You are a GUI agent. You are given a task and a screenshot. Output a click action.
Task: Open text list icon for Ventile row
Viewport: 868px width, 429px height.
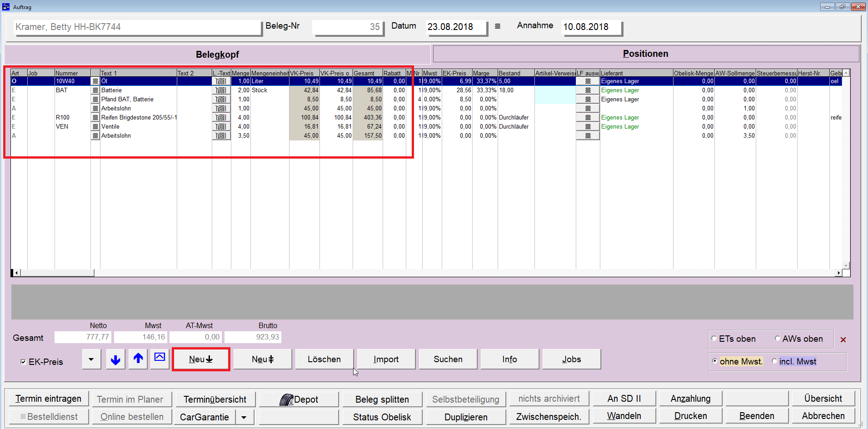tap(95, 126)
